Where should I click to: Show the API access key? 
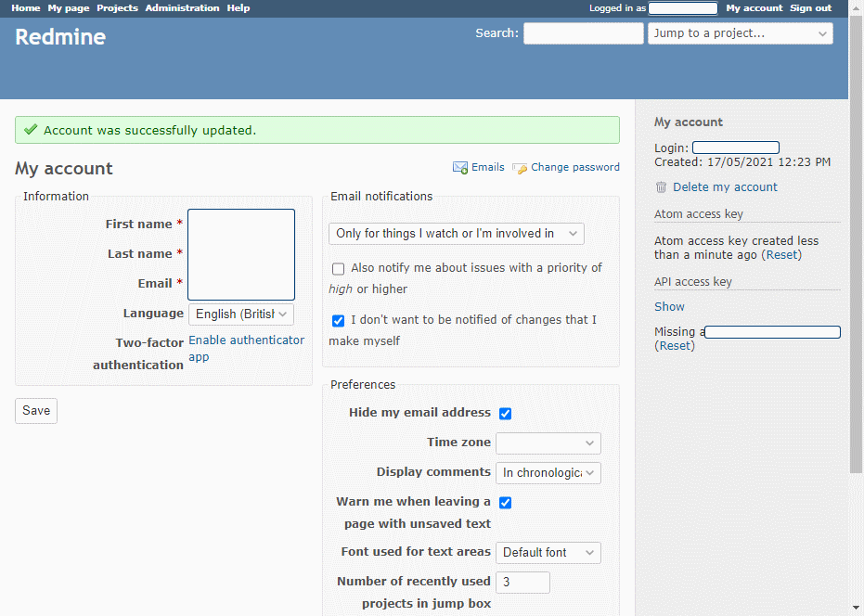[669, 307]
